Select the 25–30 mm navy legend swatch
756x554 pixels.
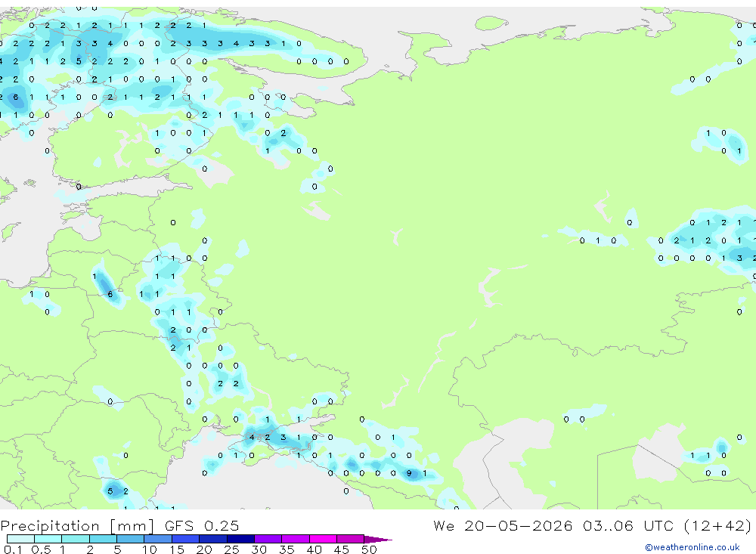coord(240,539)
